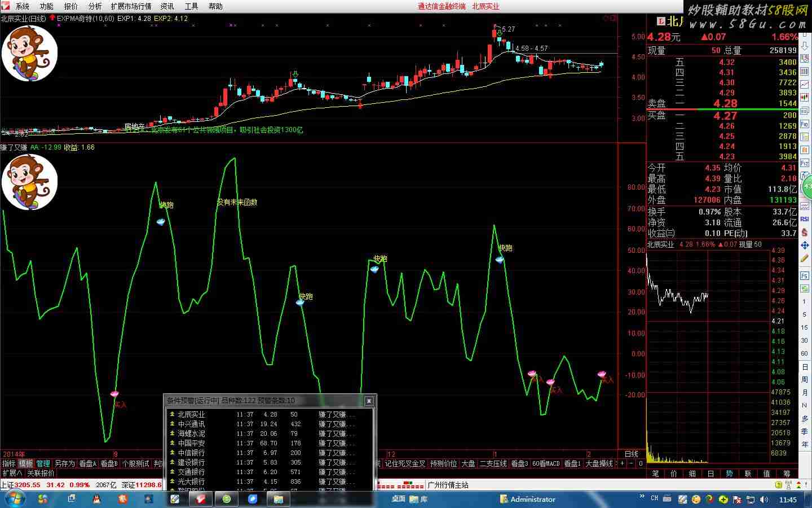Open the 看盘B template tab

(x=109, y=463)
